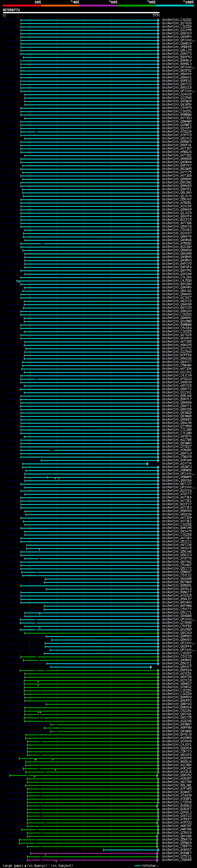
Task: Open hit UniRef100_Q96303
Action: 176,33
